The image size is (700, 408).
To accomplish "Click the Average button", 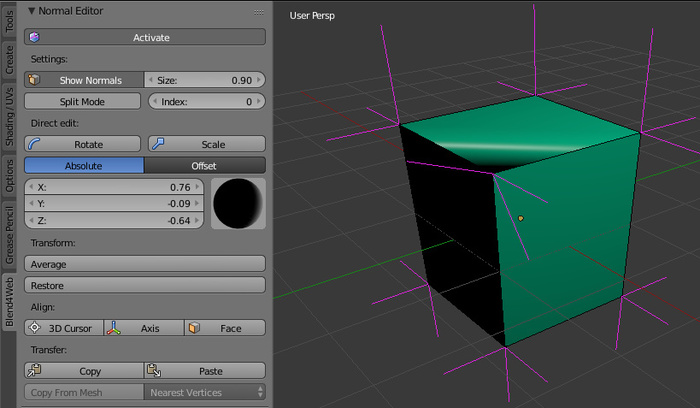I will 145,264.
